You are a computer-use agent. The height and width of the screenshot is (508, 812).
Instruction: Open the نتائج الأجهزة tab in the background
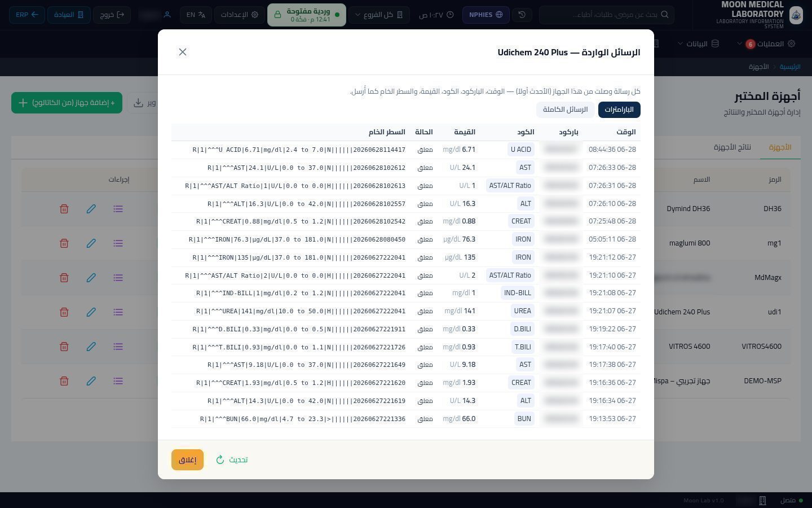(x=732, y=147)
